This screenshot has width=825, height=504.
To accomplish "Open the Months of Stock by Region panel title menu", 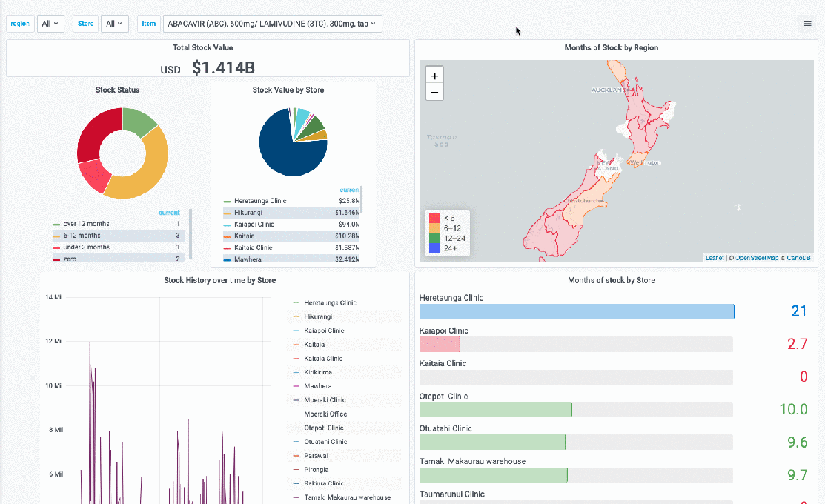I will (611, 47).
